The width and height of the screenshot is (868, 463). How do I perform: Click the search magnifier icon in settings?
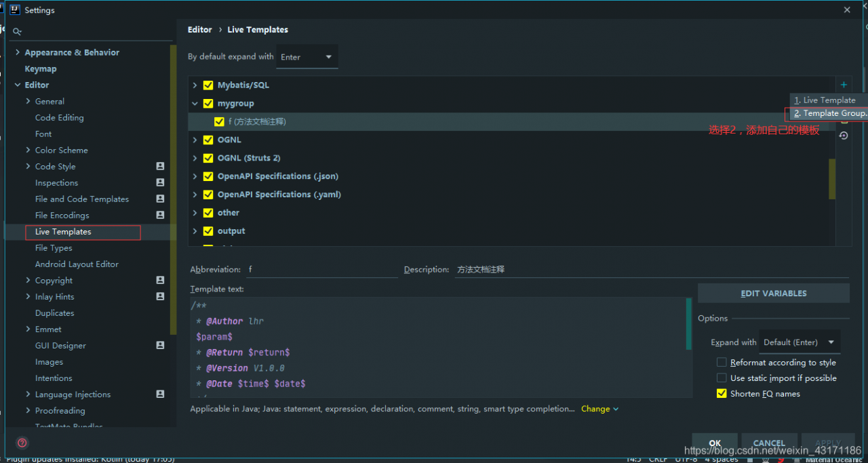coord(17,31)
